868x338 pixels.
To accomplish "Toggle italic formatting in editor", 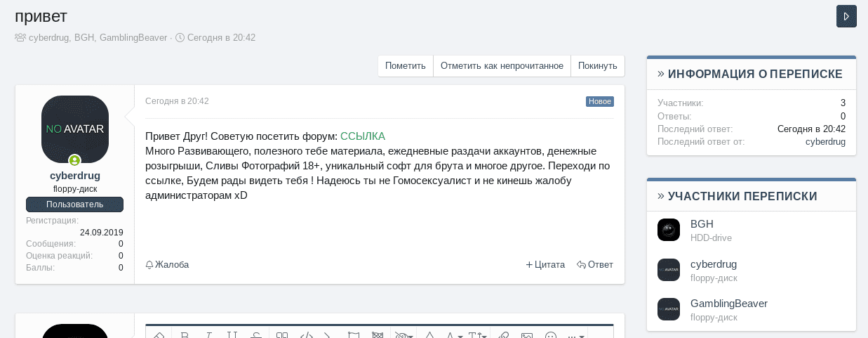I will pyautogui.click(x=208, y=334).
